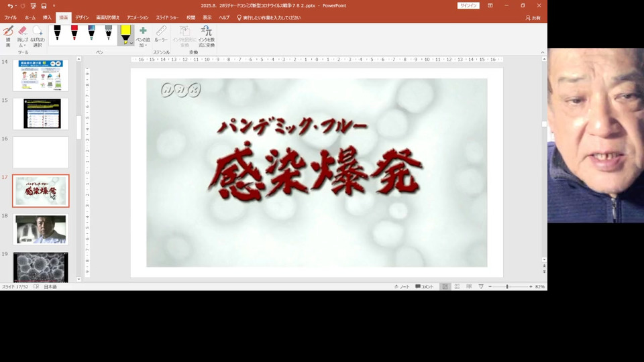
Task: Click インクを図形に変換 button
Action: click(184, 36)
